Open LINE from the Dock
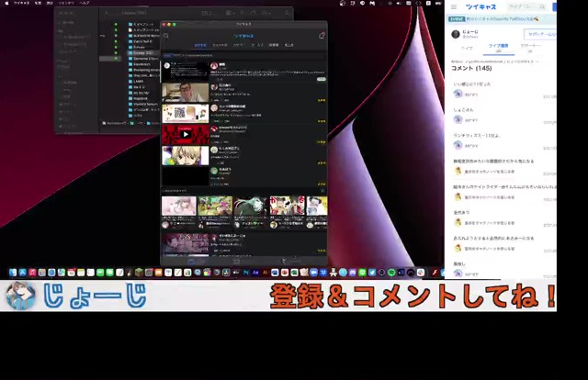588x380 pixels. click(x=362, y=273)
